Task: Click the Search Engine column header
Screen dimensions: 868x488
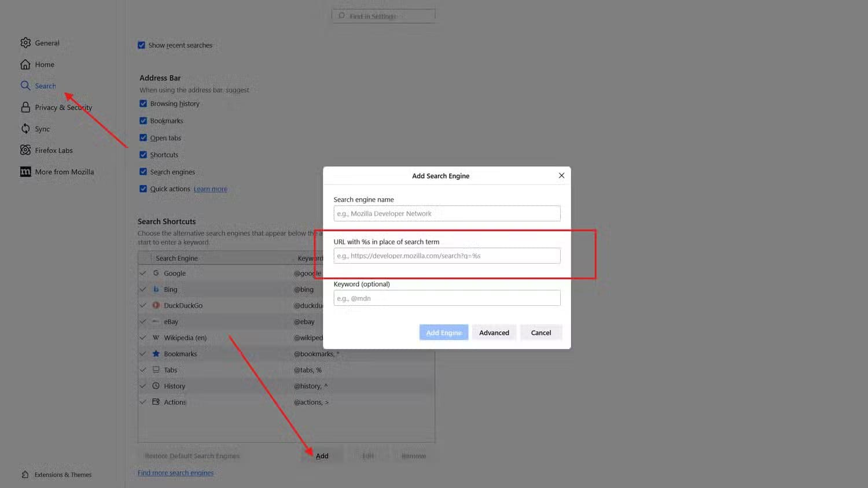Action: tap(176, 258)
